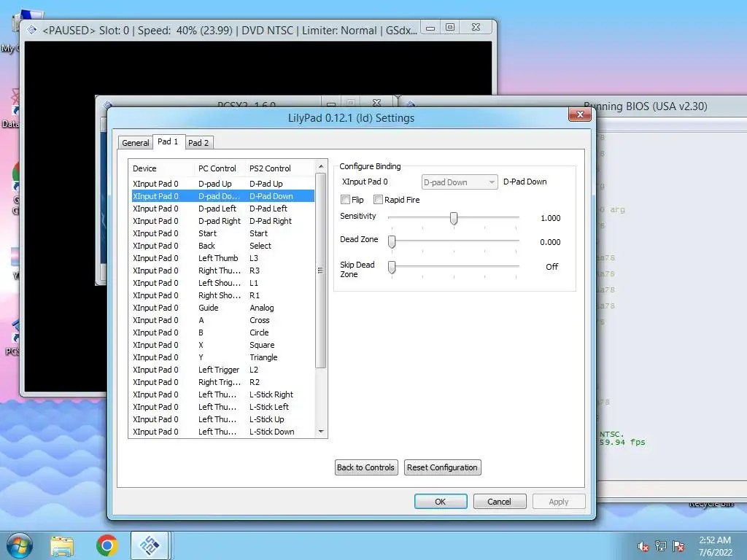Image resolution: width=747 pixels, height=560 pixels.
Task: Open the network tray icon
Action: [x=661, y=546]
